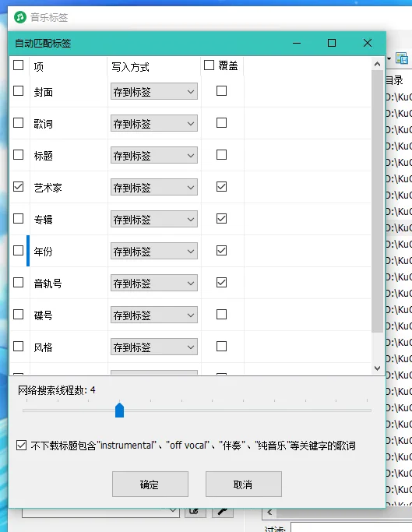Enable the 年份 item checkbox
Screen dimensions: 412x532
[19, 251]
